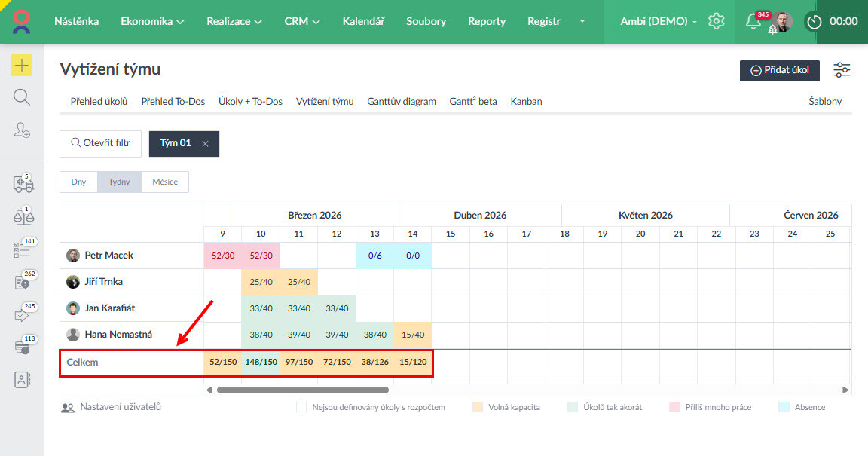Expand the Ekonomika dropdown menu

pyautogui.click(x=152, y=21)
